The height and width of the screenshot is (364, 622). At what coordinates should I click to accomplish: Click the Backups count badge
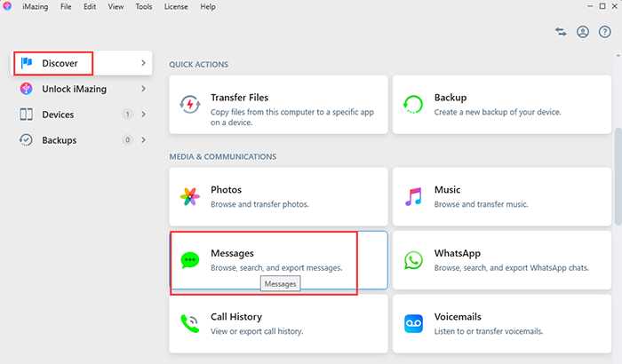tap(127, 140)
